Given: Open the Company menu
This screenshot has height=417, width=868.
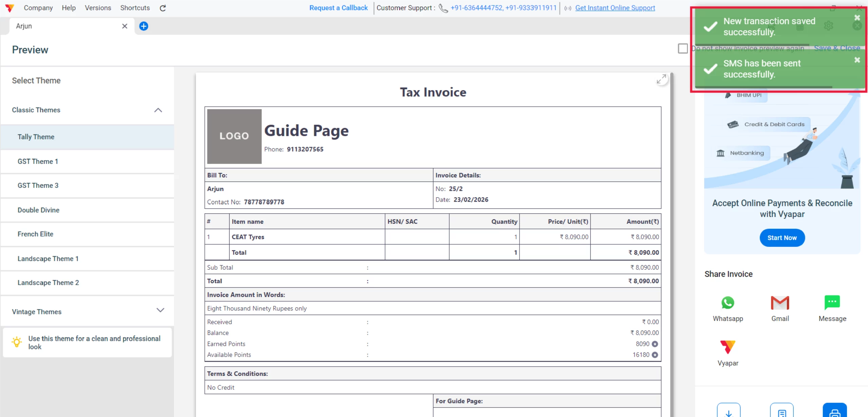Looking at the screenshot, I should [38, 8].
